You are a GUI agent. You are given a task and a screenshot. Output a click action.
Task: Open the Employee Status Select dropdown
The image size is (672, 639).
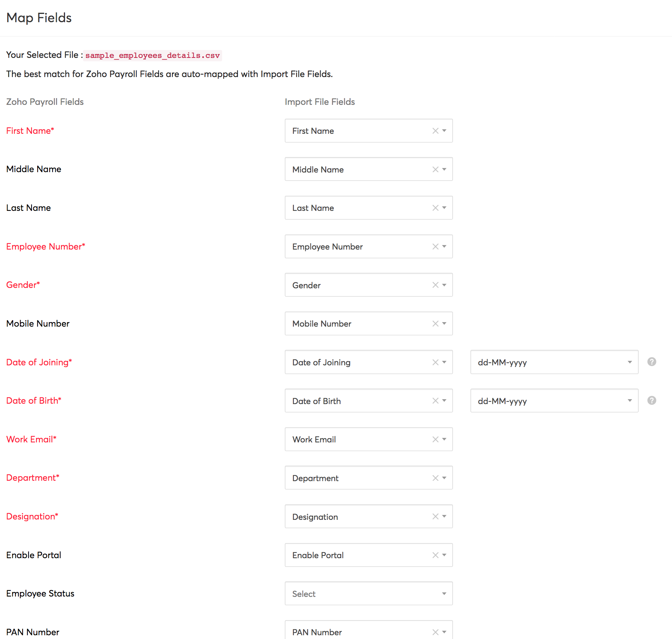pos(368,594)
